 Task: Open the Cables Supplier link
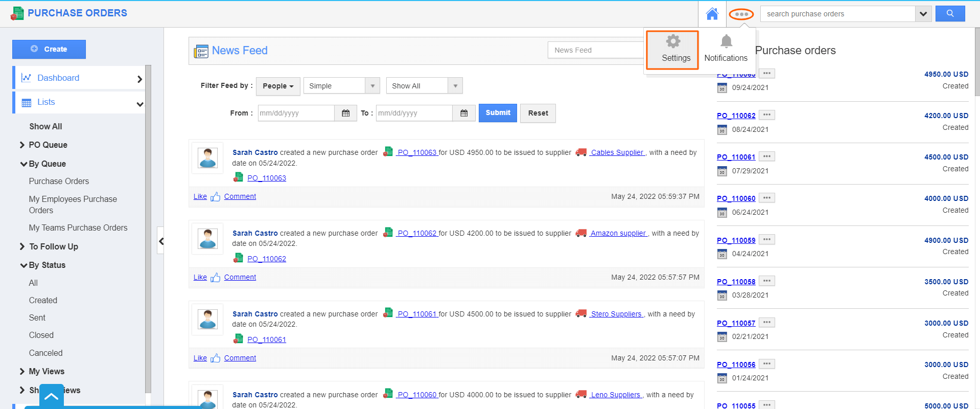(x=617, y=152)
